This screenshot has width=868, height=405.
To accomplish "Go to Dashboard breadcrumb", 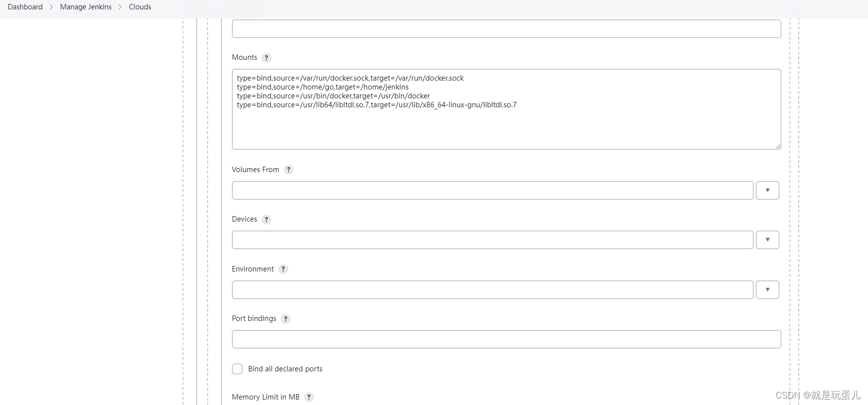I will click(x=25, y=7).
